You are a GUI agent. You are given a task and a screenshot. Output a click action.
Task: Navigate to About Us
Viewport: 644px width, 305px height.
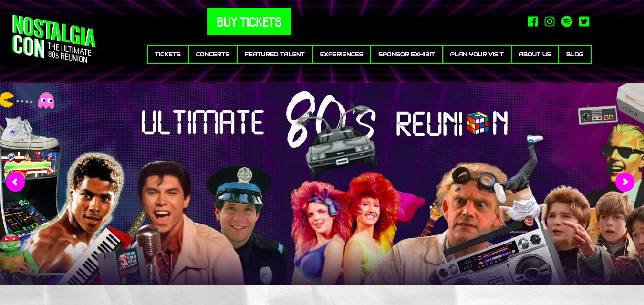click(535, 54)
